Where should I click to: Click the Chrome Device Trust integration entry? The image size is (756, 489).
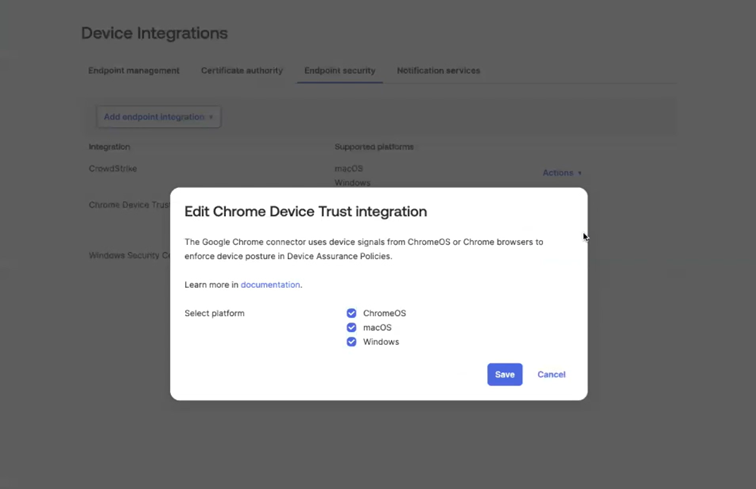(129, 205)
